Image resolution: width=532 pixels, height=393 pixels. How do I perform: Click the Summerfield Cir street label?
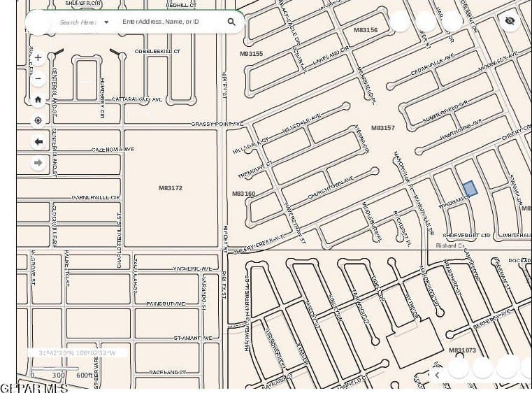click(445, 112)
